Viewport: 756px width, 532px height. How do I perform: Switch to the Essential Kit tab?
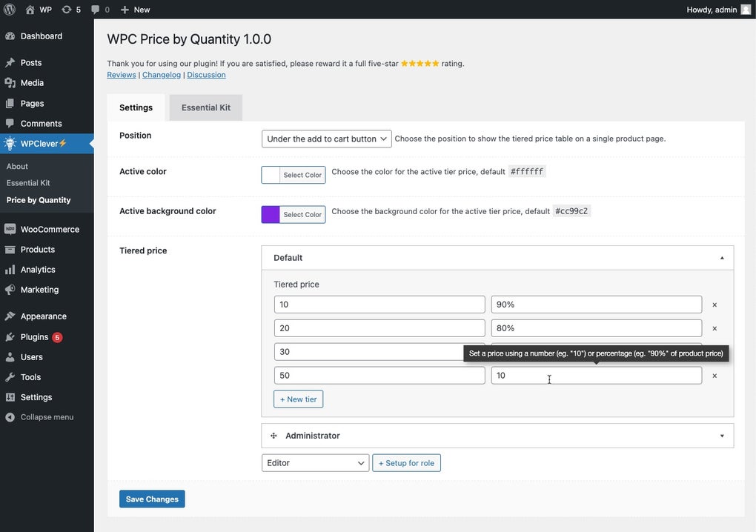[x=205, y=107]
